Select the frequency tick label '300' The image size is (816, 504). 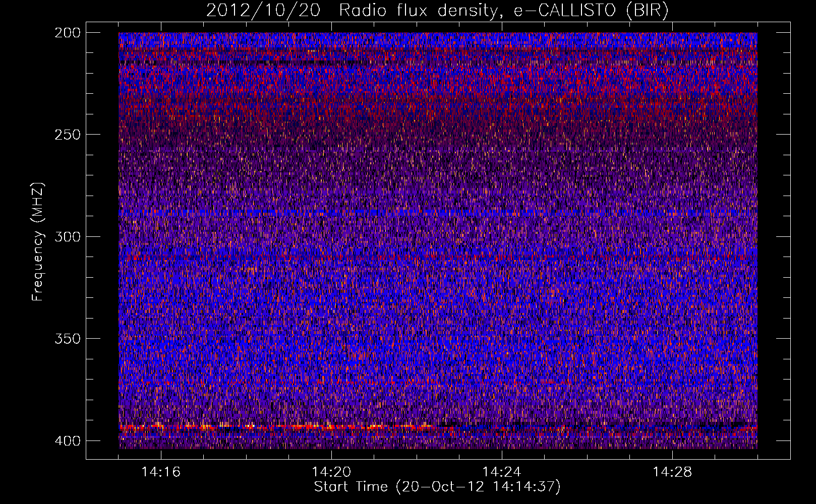(68, 236)
